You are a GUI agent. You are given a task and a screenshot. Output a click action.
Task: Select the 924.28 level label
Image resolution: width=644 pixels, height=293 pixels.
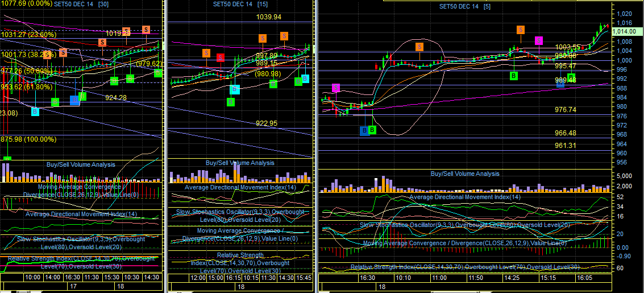(x=116, y=98)
